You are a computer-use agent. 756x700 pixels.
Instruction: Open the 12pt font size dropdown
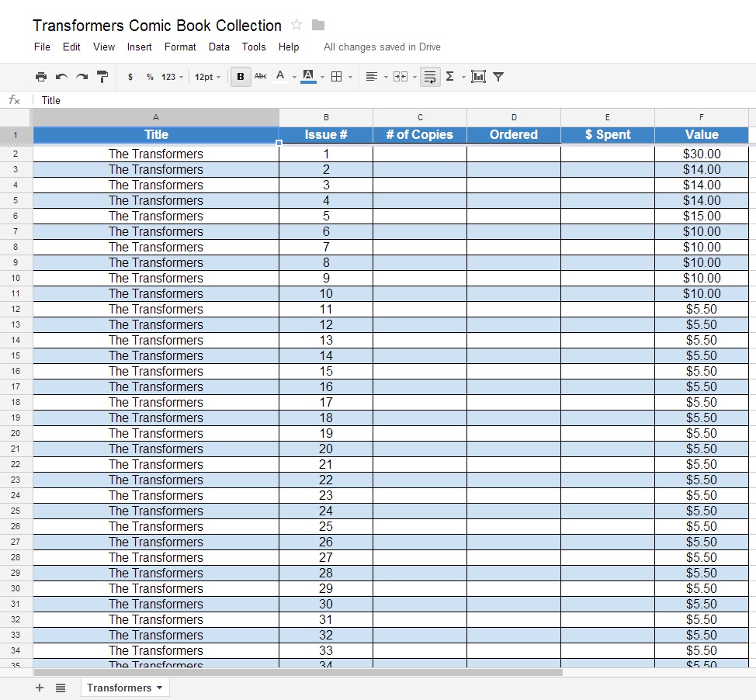point(207,77)
